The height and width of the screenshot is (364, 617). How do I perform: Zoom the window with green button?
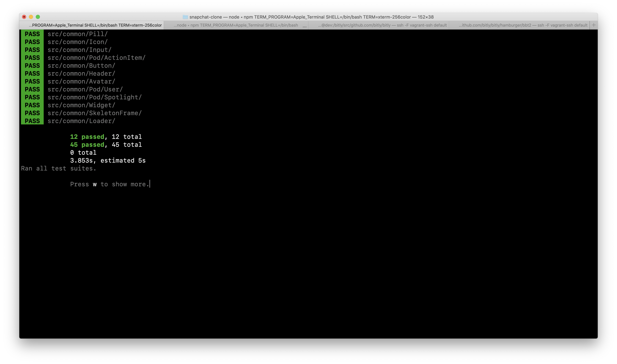(38, 17)
